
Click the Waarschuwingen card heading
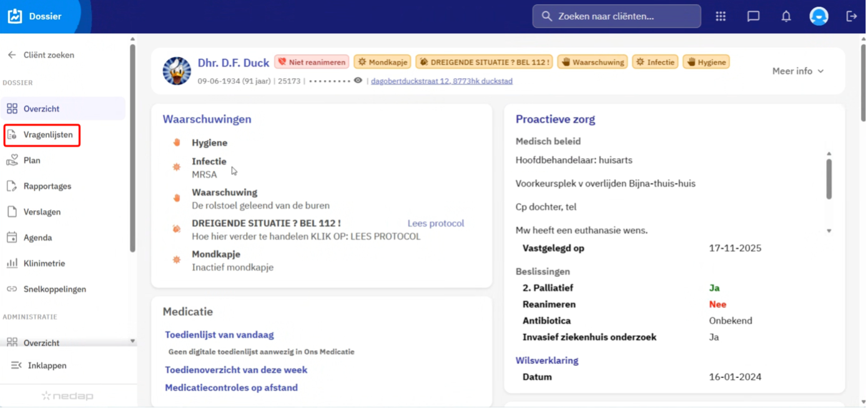[x=207, y=119]
